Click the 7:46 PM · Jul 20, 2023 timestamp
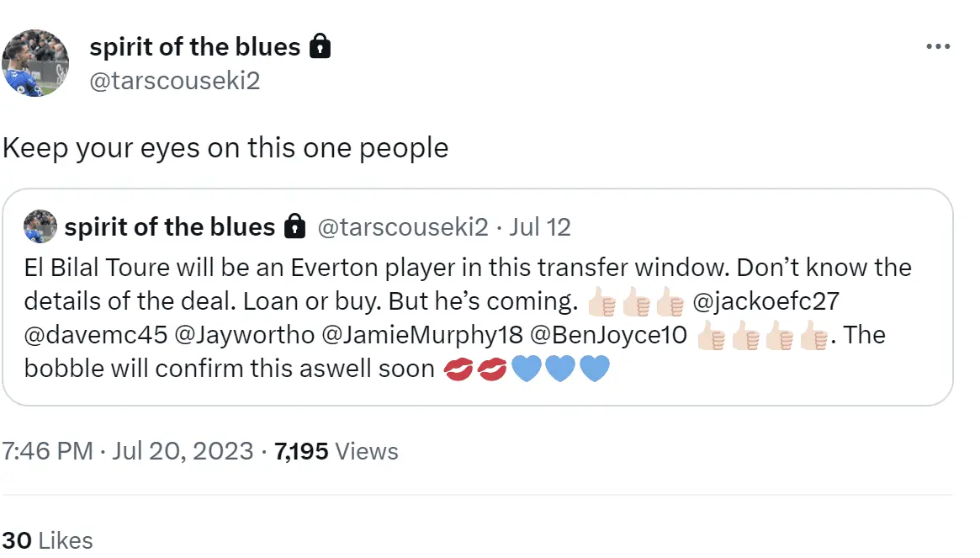The height and width of the screenshot is (558, 980). click(127, 451)
